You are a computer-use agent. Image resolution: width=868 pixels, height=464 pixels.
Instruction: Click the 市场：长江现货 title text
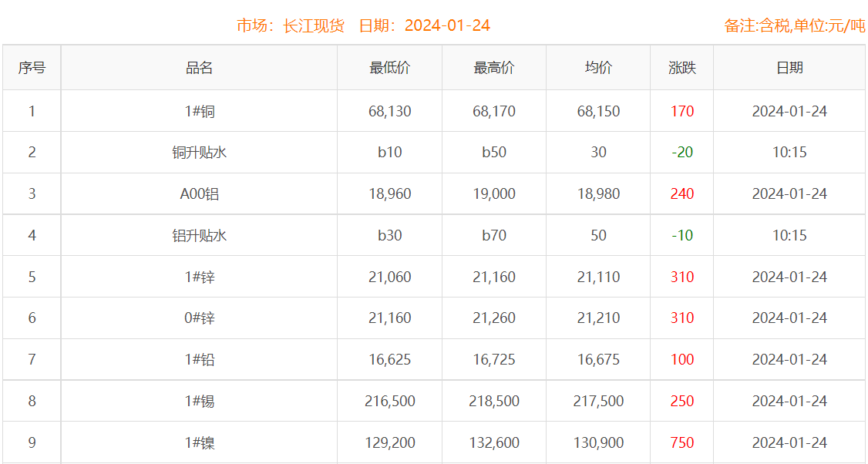click(x=290, y=25)
